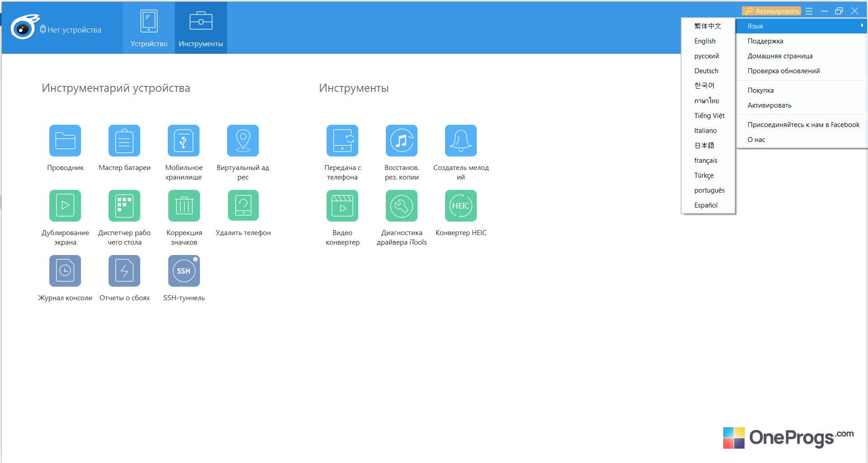Select Проверка обновлений menu entry
868x463 pixels.
[x=802, y=71]
